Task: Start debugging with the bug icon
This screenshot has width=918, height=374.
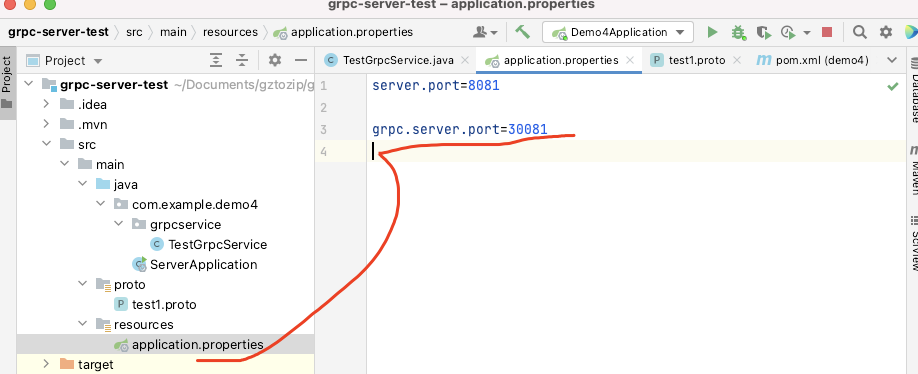Action: click(x=738, y=32)
